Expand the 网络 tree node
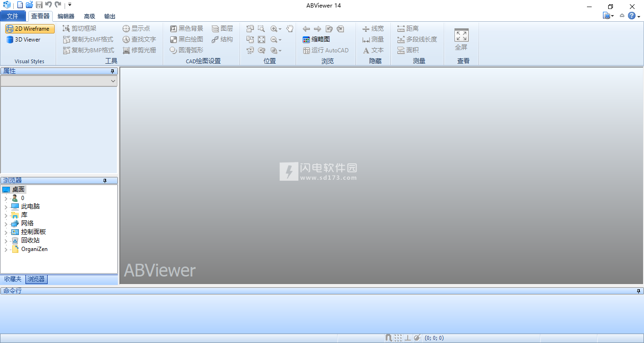The height and width of the screenshot is (343, 644). point(6,224)
